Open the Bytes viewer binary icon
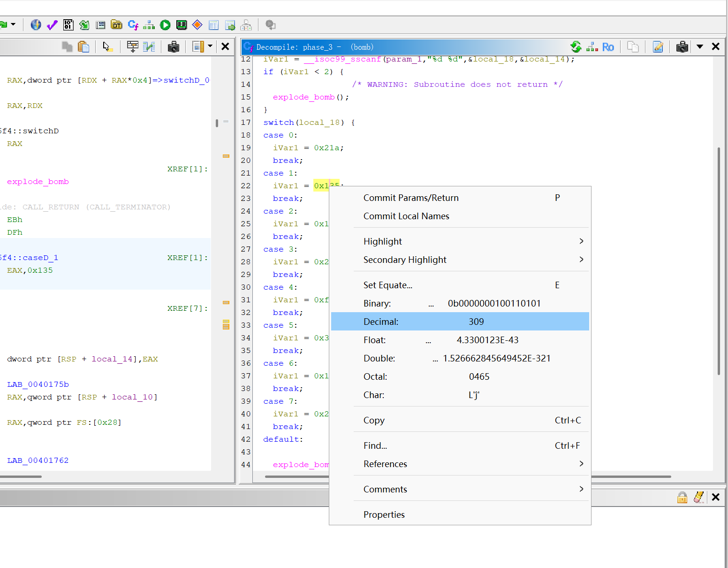 pyautogui.click(x=68, y=25)
